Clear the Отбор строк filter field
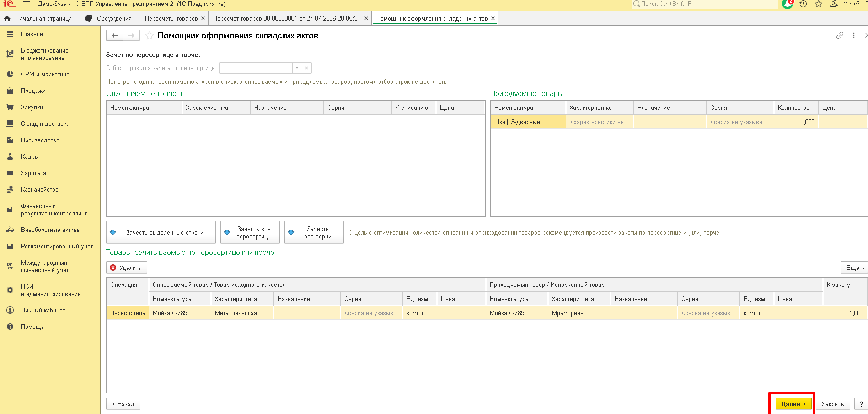The image size is (868, 414). tap(307, 68)
